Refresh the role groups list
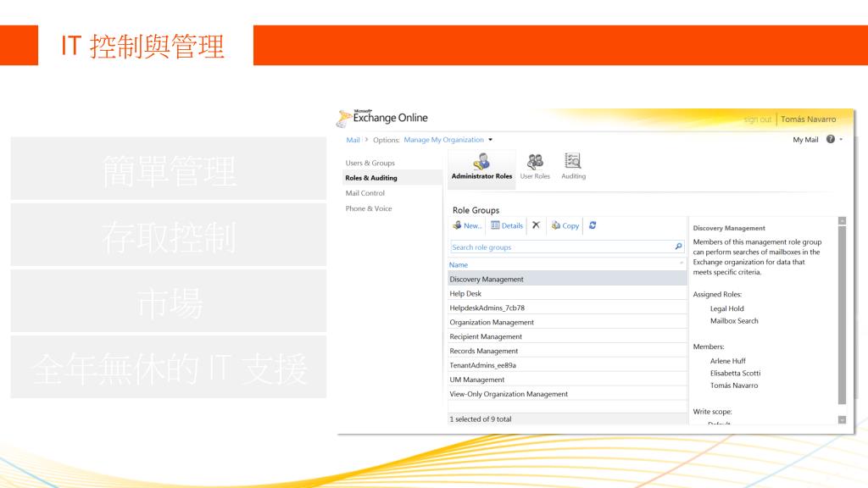Screen dimensions: 868x488 593,225
